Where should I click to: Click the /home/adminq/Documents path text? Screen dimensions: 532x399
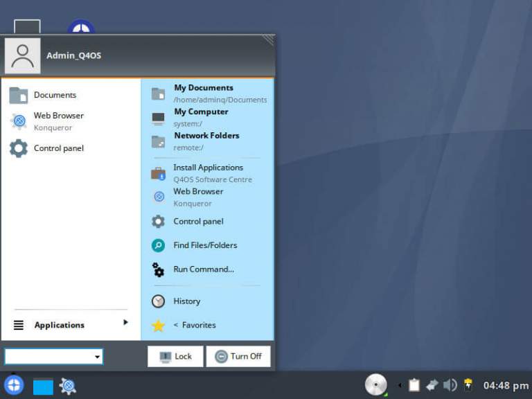point(220,100)
